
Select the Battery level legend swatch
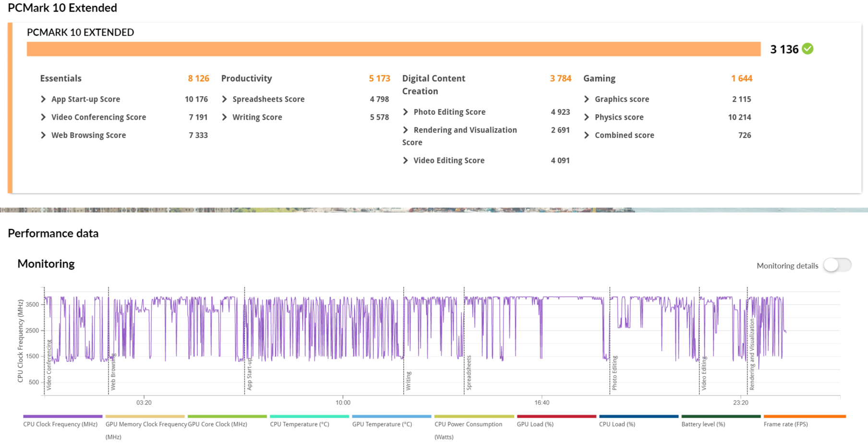[721, 417]
